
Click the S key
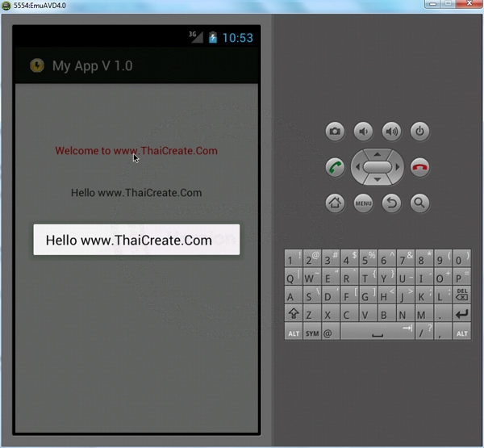click(312, 295)
